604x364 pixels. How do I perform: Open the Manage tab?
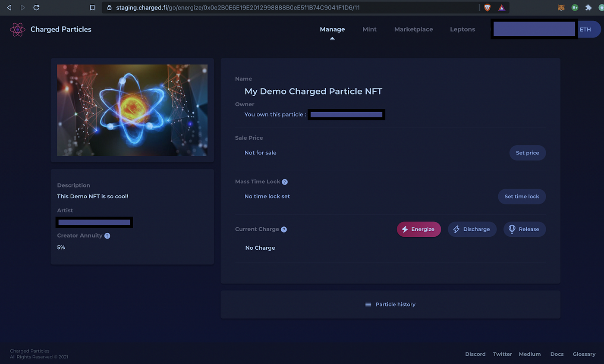332,29
